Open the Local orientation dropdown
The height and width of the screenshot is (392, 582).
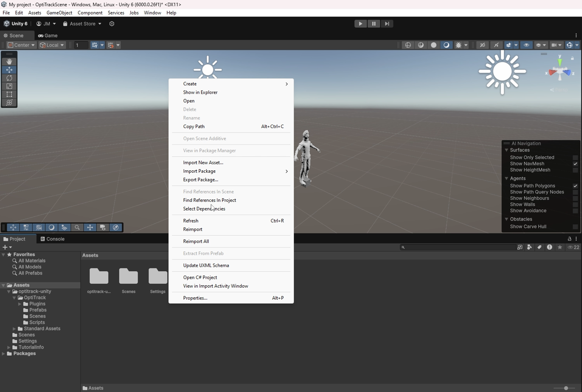coord(51,45)
